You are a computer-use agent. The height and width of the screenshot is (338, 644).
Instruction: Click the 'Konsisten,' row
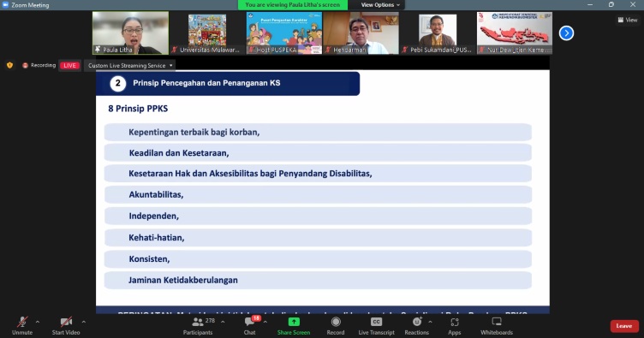318,259
